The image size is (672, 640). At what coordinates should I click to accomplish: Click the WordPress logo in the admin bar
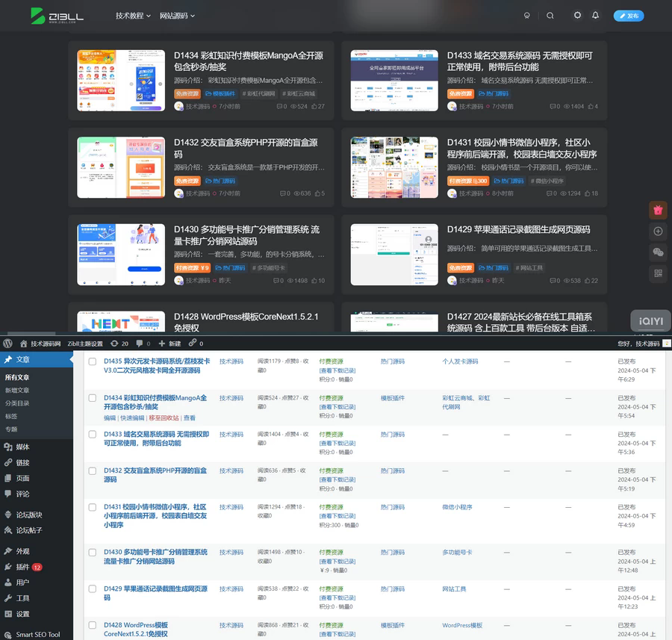8,344
